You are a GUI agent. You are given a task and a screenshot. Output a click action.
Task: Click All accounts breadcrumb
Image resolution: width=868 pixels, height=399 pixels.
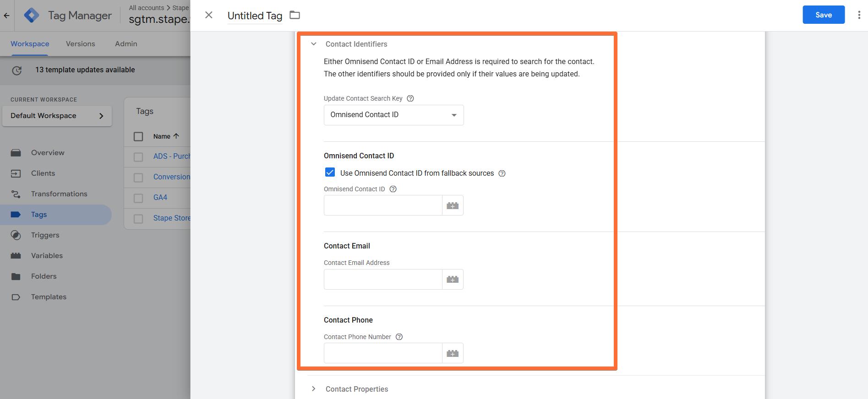[146, 8]
